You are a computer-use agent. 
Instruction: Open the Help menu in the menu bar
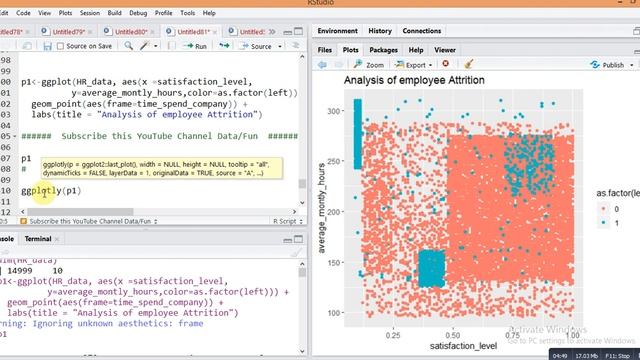click(209, 13)
